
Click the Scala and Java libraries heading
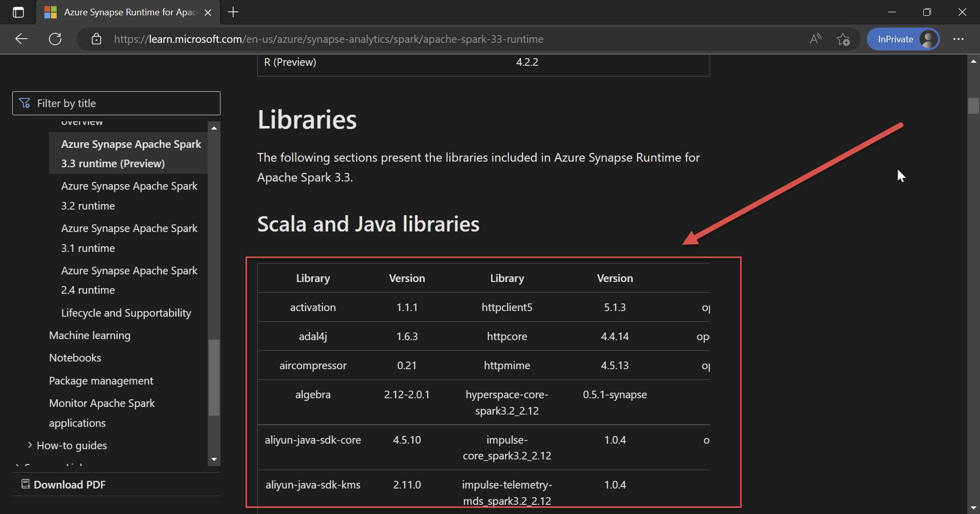(x=369, y=224)
